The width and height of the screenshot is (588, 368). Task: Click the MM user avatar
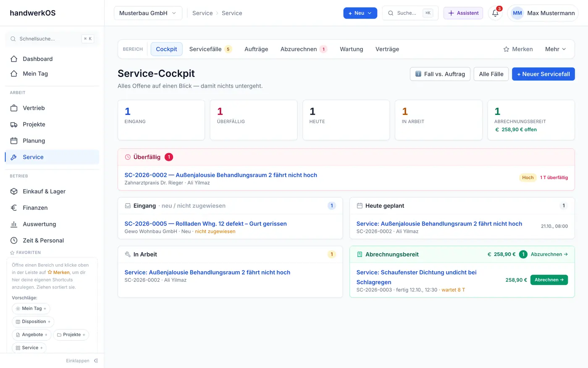(517, 13)
